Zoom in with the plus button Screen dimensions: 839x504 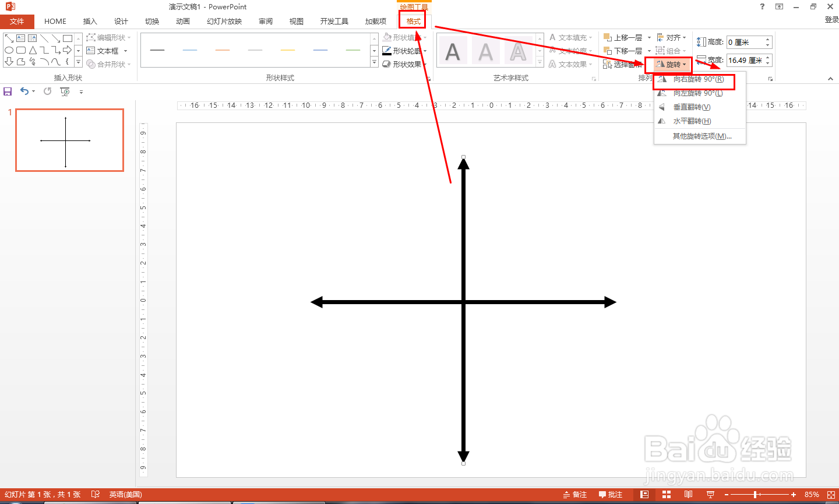coord(794,495)
